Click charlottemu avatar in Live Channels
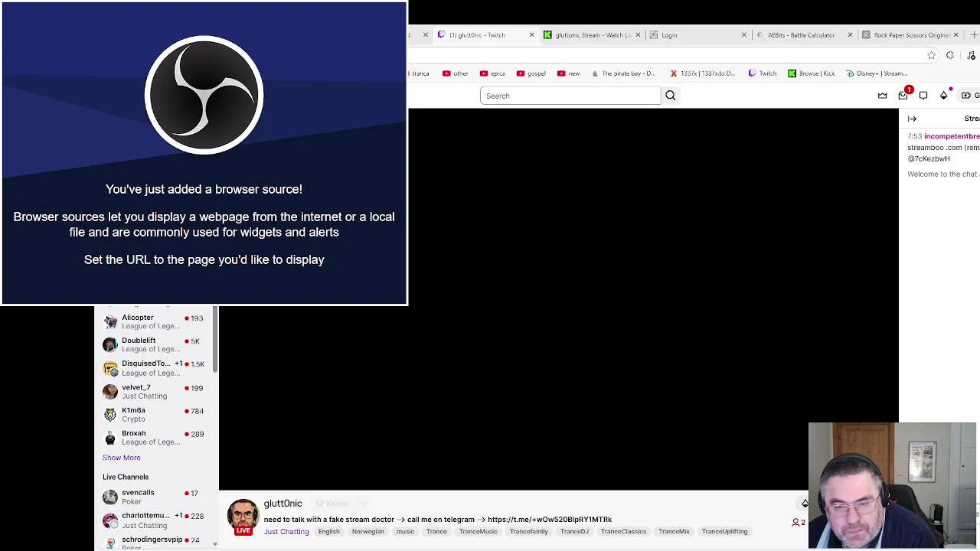This screenshot has width=980, height=551. [x=110, y=520]
